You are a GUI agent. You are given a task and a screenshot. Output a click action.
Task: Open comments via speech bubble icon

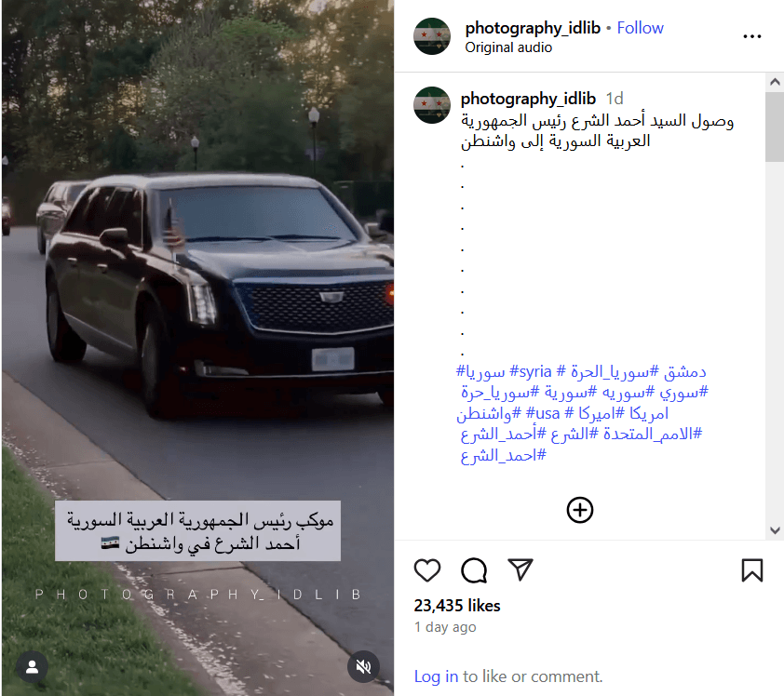pyautogui.click(x=474, y=570)
